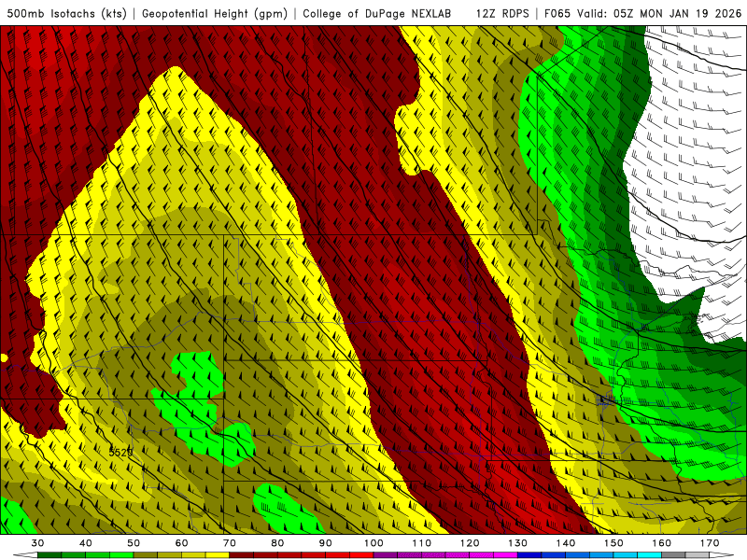Click the dark blue swatch right of 130

tap(529, 555)
